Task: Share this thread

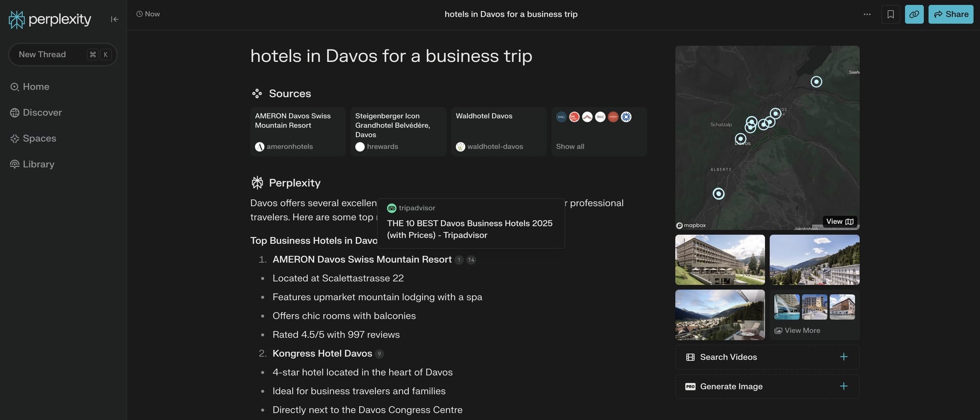Action: click(951, 14)
